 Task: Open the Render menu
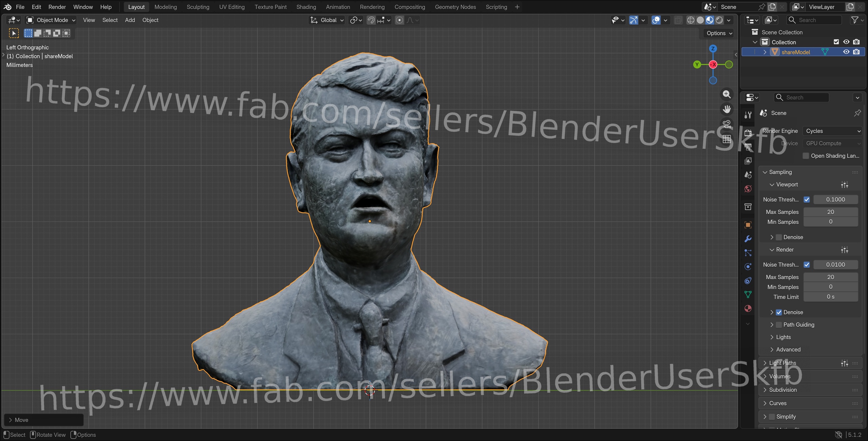[x=57, y=7]
